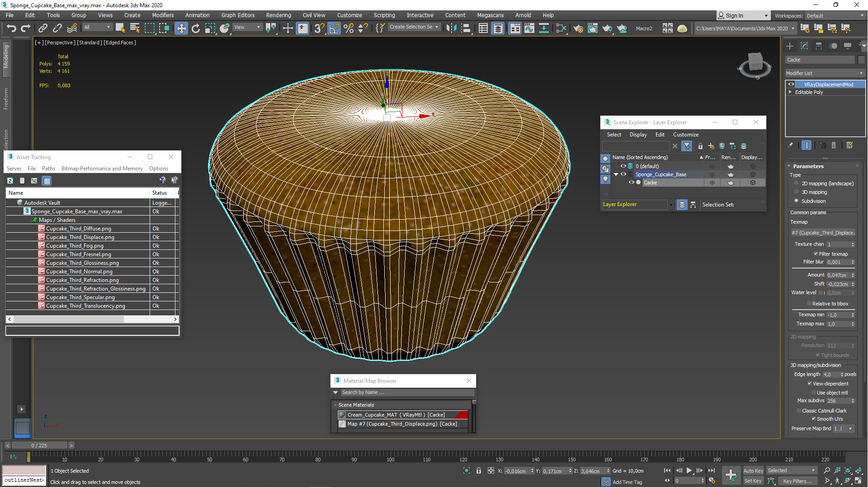This screenshot has height=488, width=868.
Task: Select the Move transform tool
Action: click(181, 28)
